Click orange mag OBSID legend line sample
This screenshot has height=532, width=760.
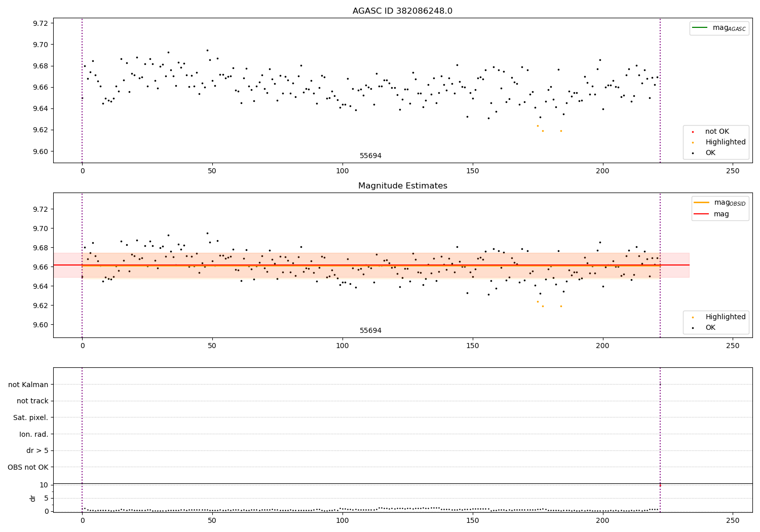click(x=702, y=203)
